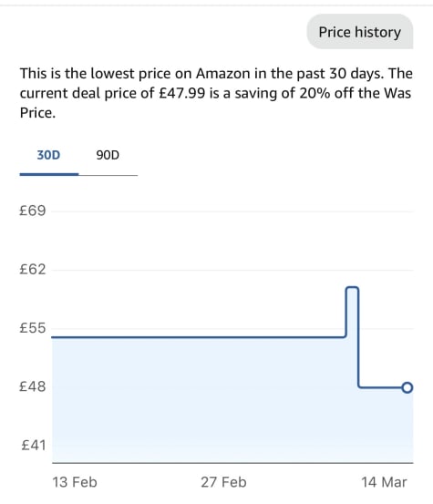This screenshot has height=504, width=433.
Task: Click the £55 axis label
Action: point(33,328)
